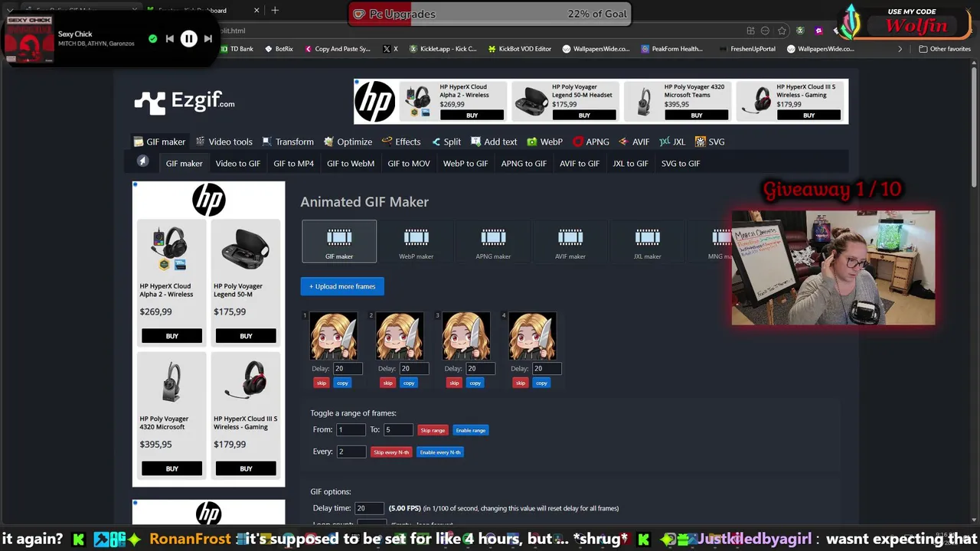Click frame 4 thumbnail
The image size is (980, 551).
533,336
